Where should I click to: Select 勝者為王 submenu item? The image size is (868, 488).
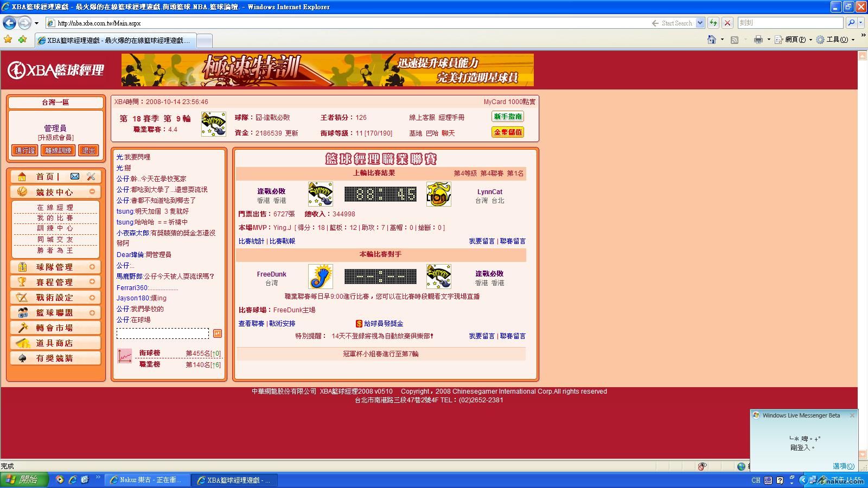(55, 250)
